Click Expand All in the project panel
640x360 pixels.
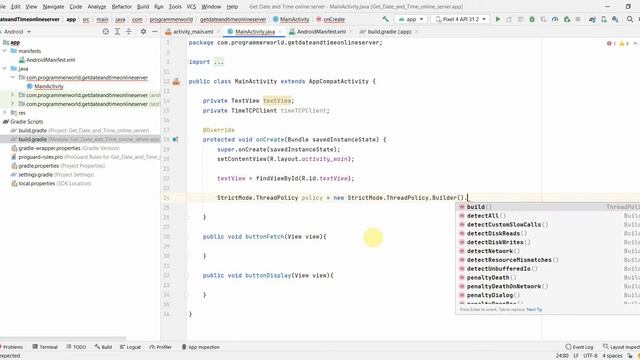point(117,31)
